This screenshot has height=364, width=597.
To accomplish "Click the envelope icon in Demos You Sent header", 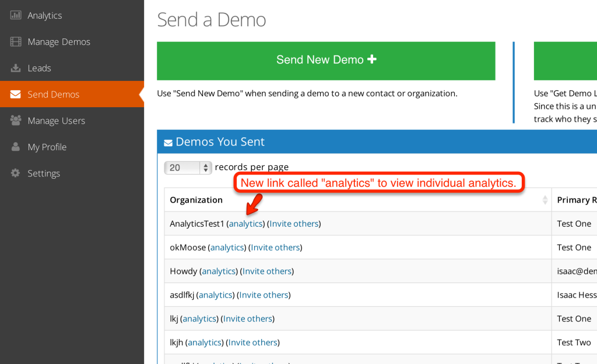I will point(168,142).
